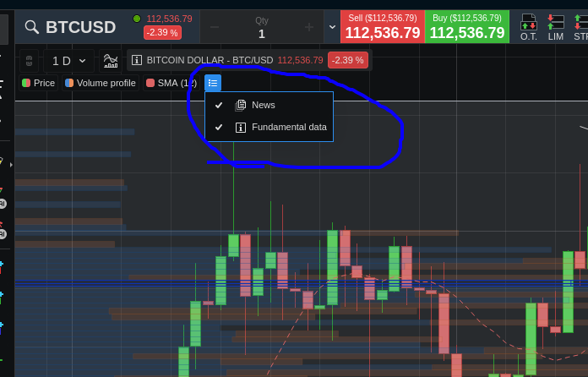Uncheck the News checkmark
Image resolution: width=588 pixels, height=377 pixels.
click(x=219, y=105)
